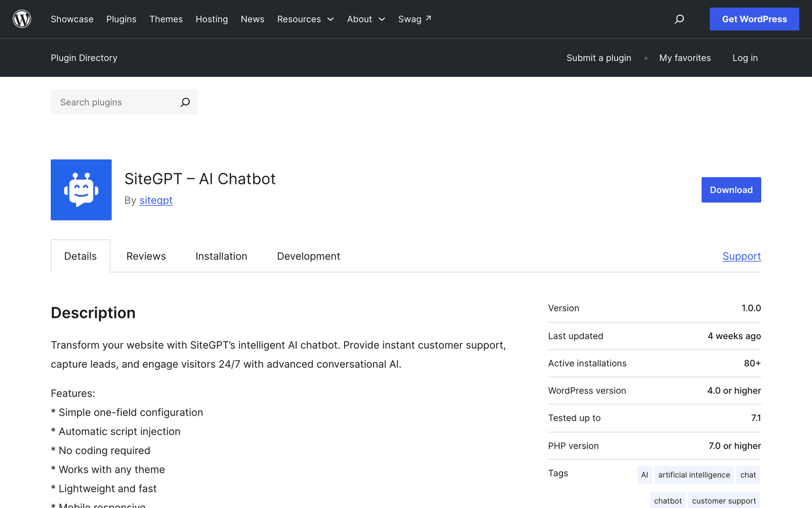Open the Swag external link
The height and width of the screenshot is (508, 812).
click(415, 19)
